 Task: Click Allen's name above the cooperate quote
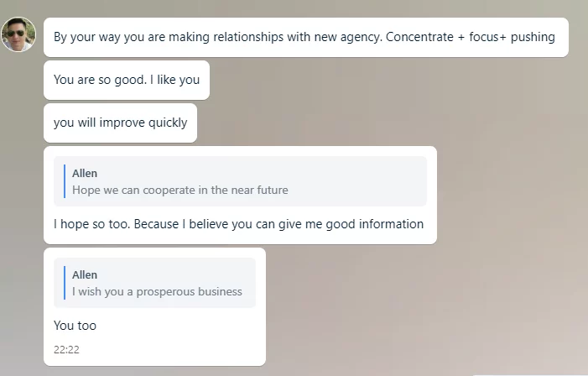point(85,174)
